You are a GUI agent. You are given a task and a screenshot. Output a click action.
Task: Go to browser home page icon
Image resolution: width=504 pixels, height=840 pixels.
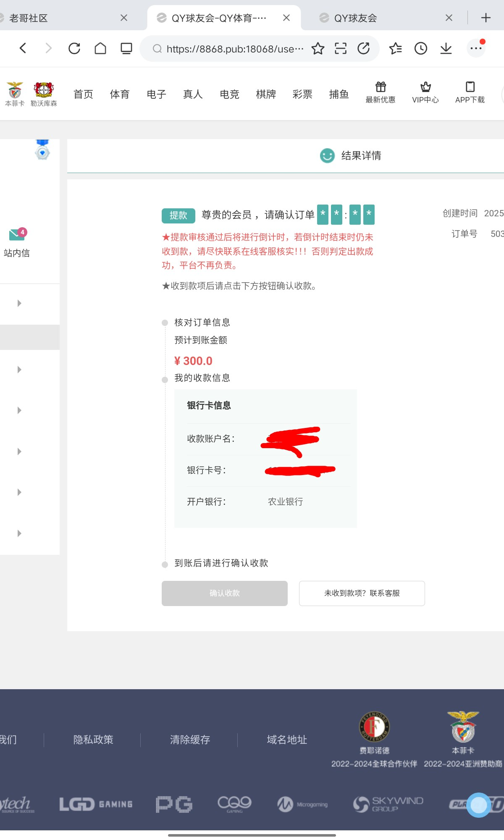point(100,49)
